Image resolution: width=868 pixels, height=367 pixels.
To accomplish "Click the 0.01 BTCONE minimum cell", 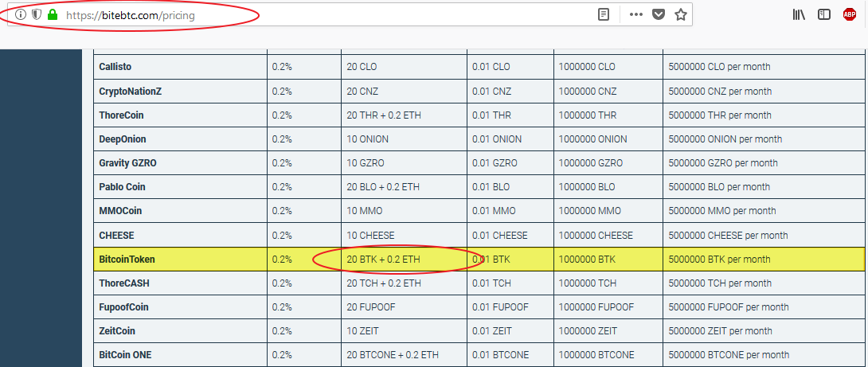I will click(x=510, y=355).
